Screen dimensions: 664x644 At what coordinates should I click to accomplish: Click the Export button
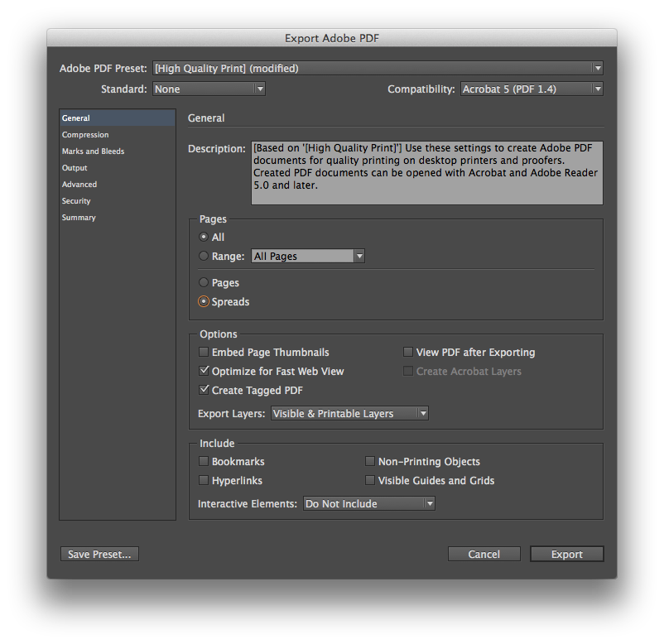pyautogui.click(x=567, y=555)
